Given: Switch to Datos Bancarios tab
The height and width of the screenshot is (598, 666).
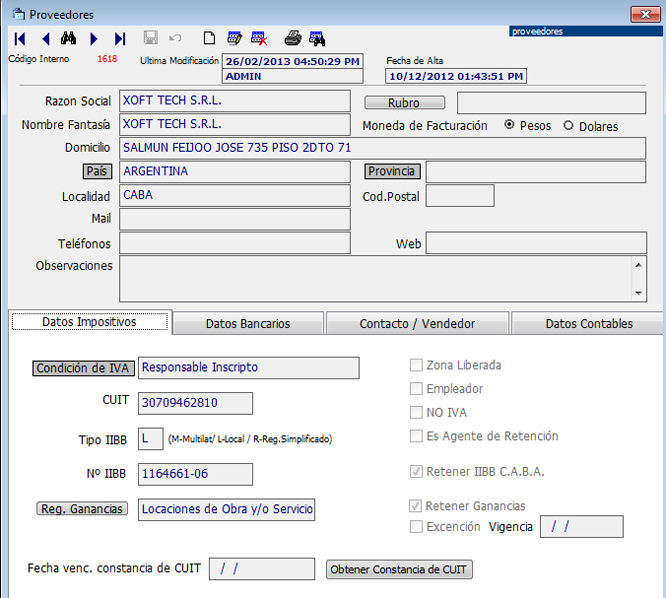Looking at the screenshot, I should 248,323.
